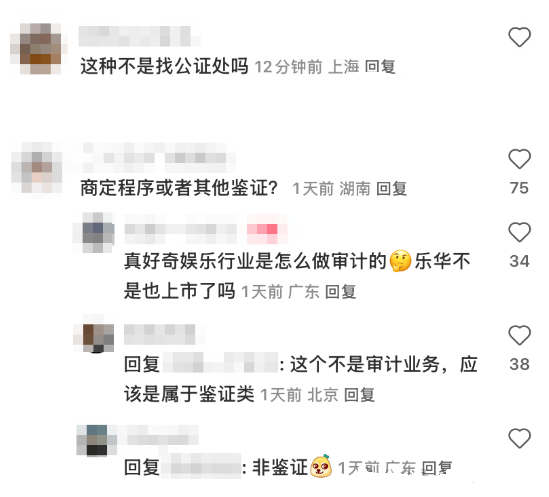Open mentioned user in 这个不是审计业务 reply
The image size is (549, 497).
221,363
